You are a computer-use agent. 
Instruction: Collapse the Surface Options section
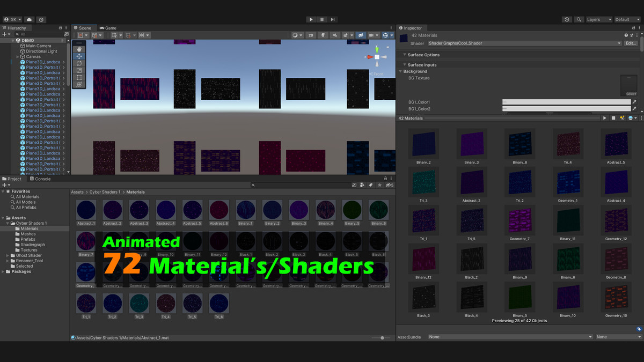(405, 55)
